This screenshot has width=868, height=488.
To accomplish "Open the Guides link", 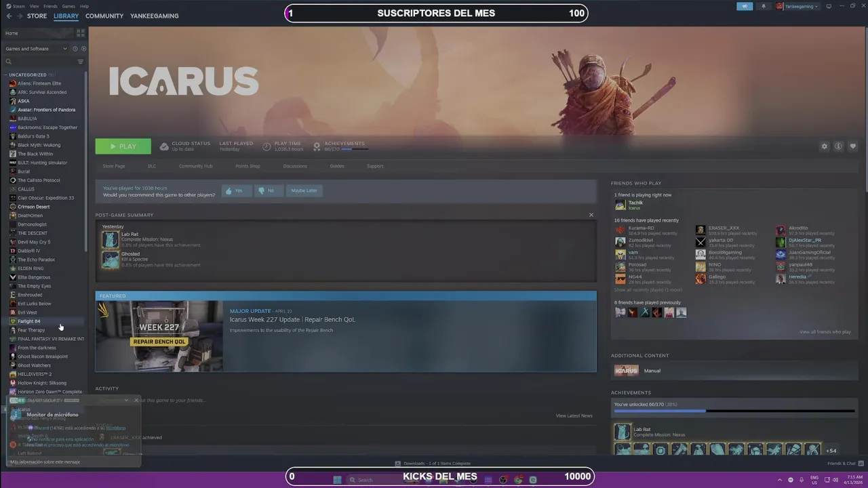I will (x=337, y=166).
